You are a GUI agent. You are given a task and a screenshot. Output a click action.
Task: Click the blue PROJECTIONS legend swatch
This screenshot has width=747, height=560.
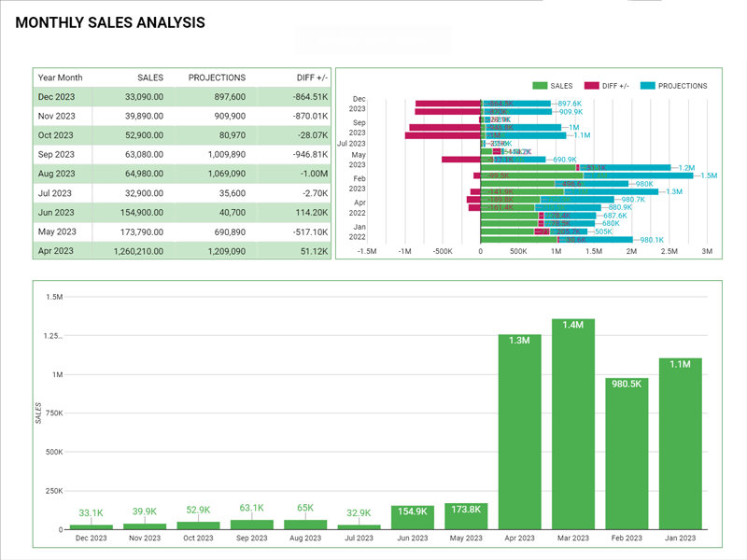coord(648,86)
